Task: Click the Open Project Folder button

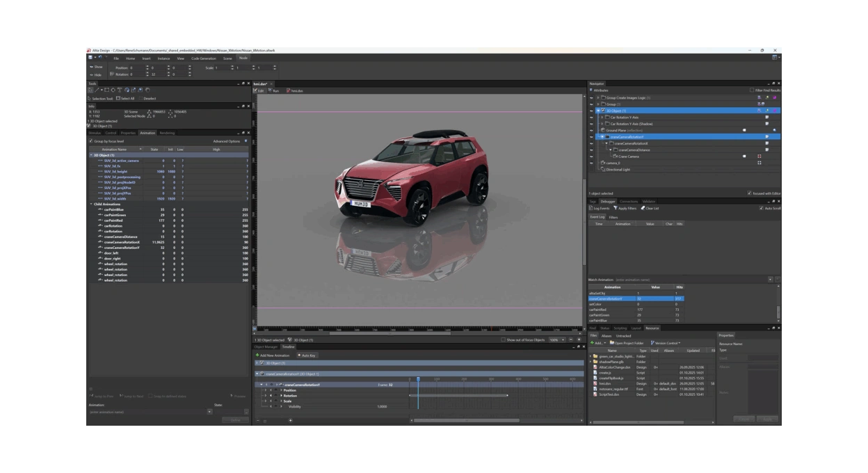Action: (627, 343)
